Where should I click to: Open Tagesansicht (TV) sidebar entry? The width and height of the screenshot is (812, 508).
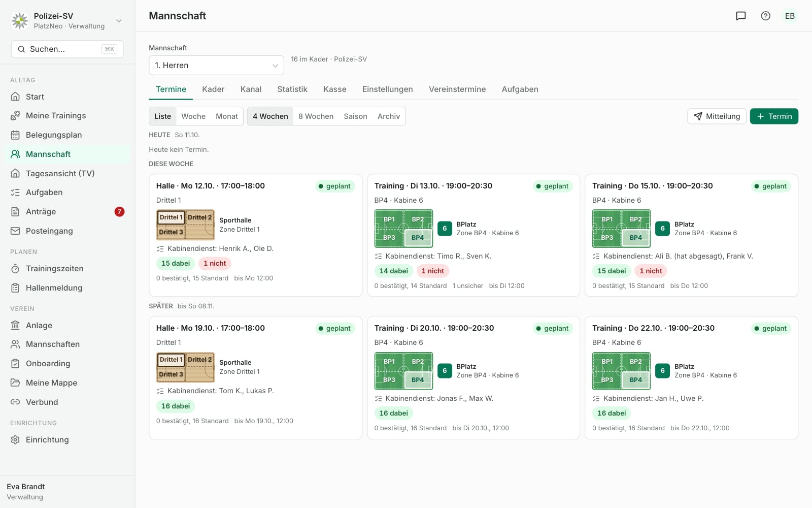pyautogui.click(x=67, y=173)
